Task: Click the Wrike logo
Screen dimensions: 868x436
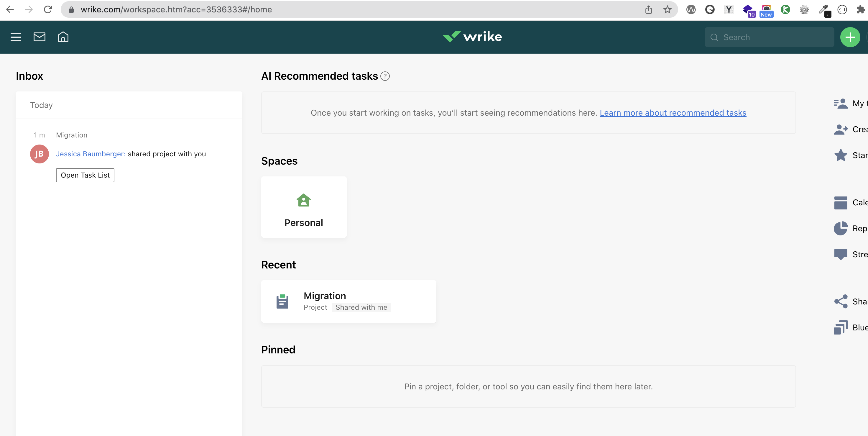Action: [472, 36]
